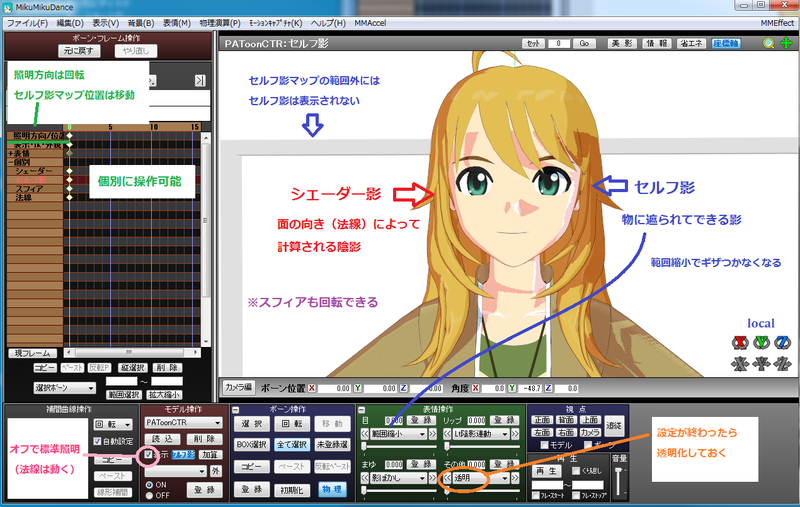
Task: Click the blue local Z rotation icon
Action: (x=783, y=342)
